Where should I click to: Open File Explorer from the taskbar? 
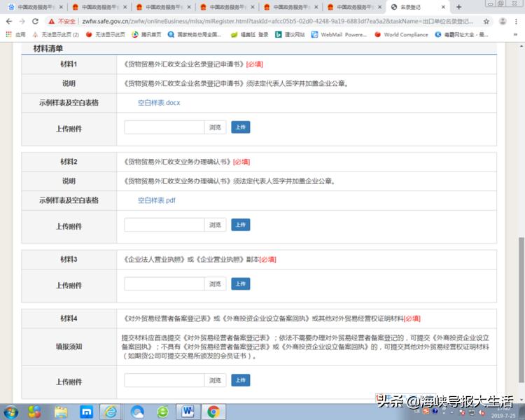pyautogui.click(x=61, y=412)
